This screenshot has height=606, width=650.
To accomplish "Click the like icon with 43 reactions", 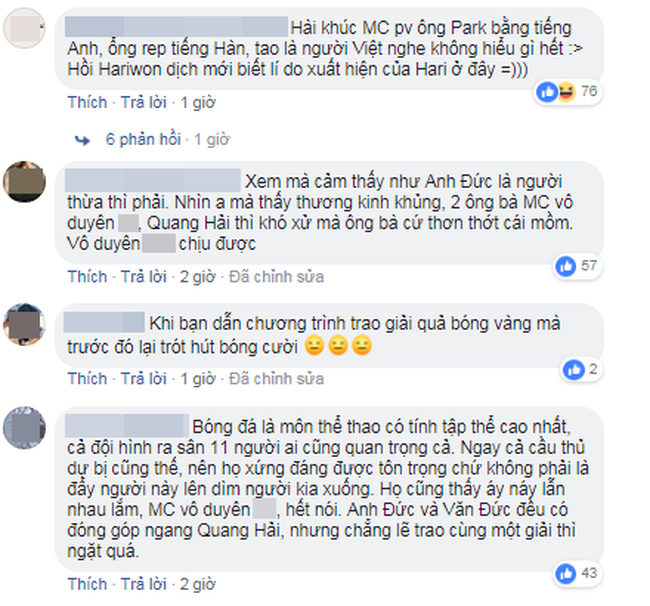I will tap(566, 574).
